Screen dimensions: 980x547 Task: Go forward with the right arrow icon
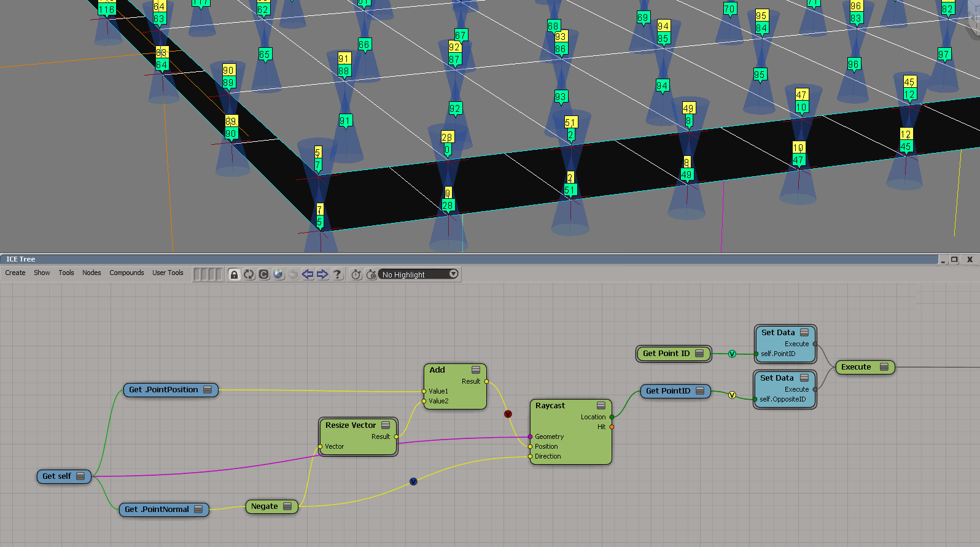322,274
